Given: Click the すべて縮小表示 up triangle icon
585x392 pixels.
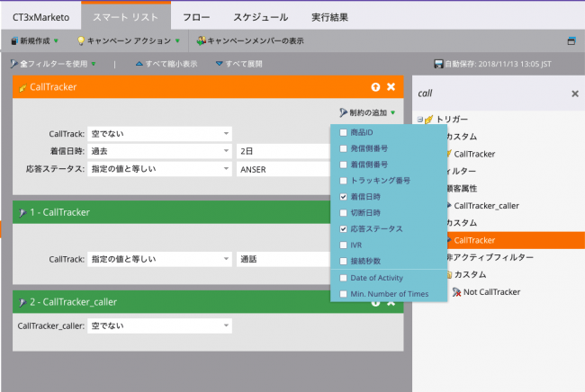Looking at the screenshot, I should (x=139, y=63).
